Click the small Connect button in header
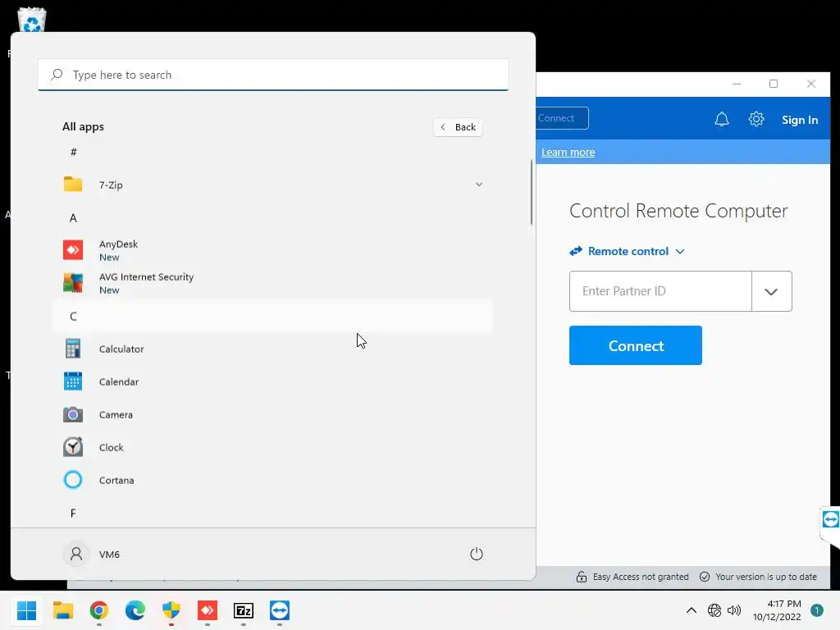 [x=562, y=118]
